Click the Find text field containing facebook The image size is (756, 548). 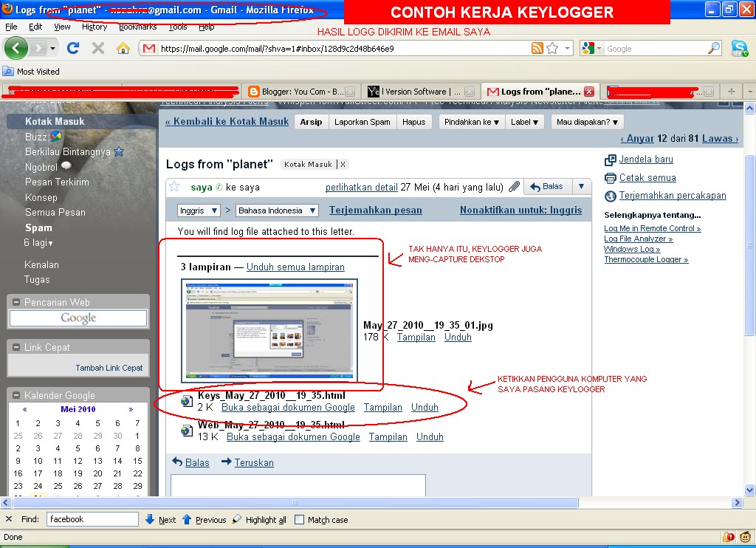(x=92, y=519)
